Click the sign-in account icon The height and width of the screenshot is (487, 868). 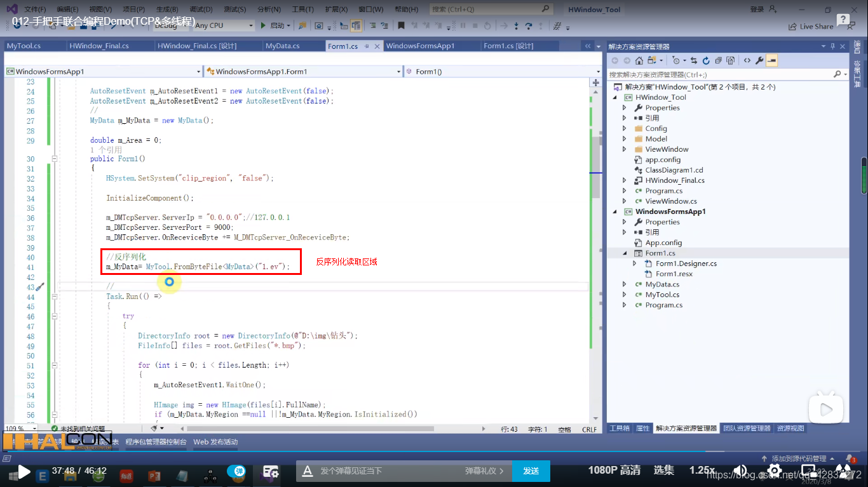[x=773, y=9]
